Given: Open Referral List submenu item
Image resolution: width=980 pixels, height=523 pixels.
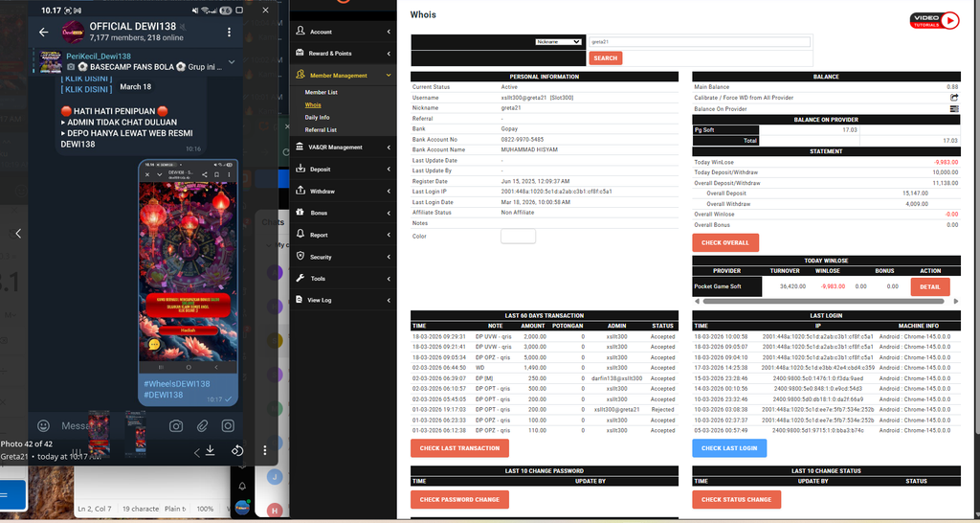Looking at the screenshot, I should 321,129.
